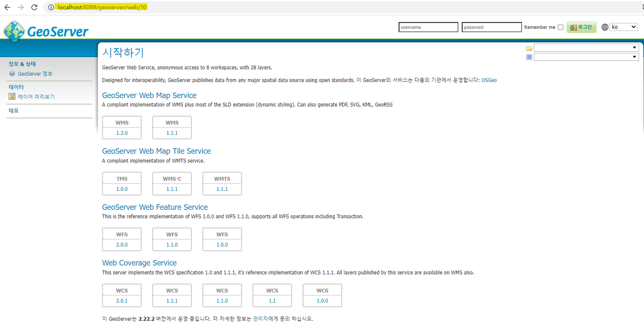Open the OSGeo organization link

pos(489,80)
